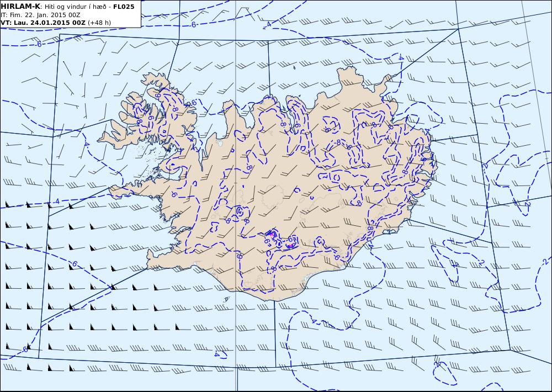
Task: Click the '(+48 h)' forecast offset text
Action: (99, 23)
